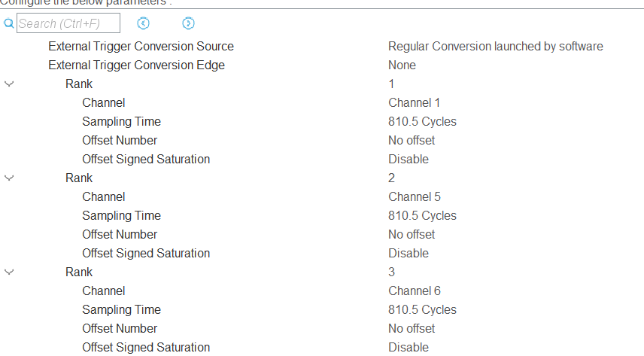Open the 'Channel 1' value dropdown

tap(414, 102)
